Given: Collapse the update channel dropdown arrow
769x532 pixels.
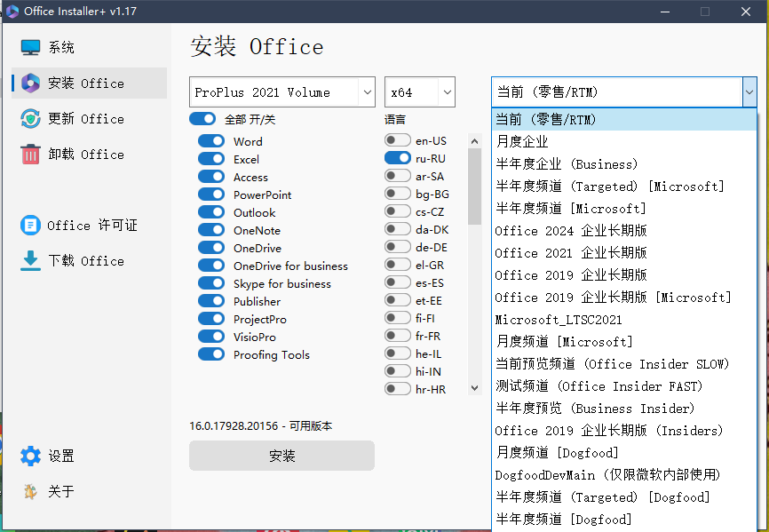Looking at the screenshot, I should (749, 92).
